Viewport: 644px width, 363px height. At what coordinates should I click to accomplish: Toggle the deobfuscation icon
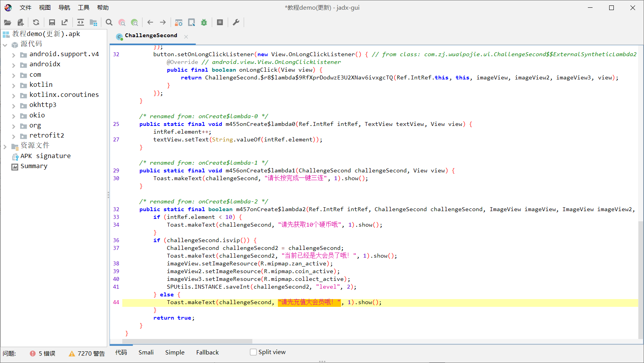(178, 22)
